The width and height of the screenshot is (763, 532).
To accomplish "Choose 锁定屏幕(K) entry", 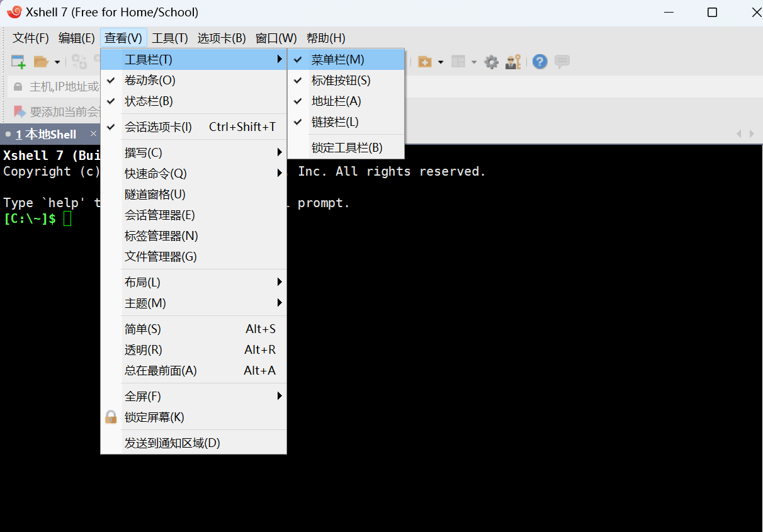I will pyautogui.click(x=193, y=417).
